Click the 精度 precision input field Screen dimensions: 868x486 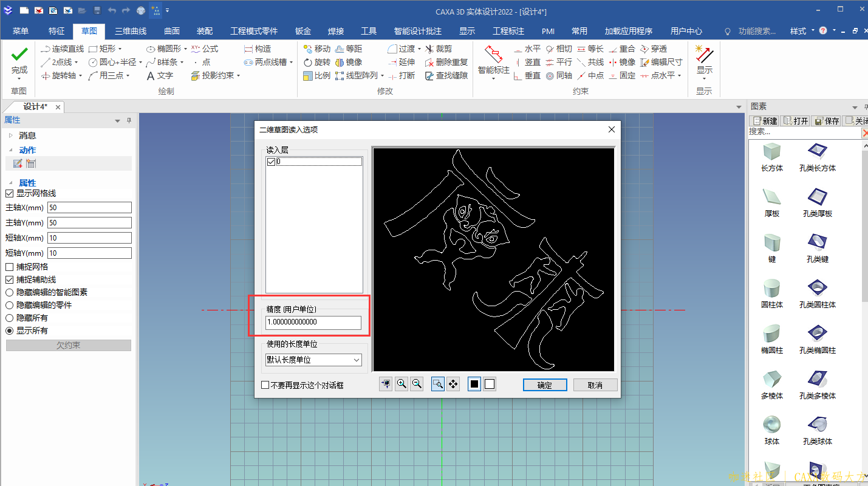click(313, 322)
